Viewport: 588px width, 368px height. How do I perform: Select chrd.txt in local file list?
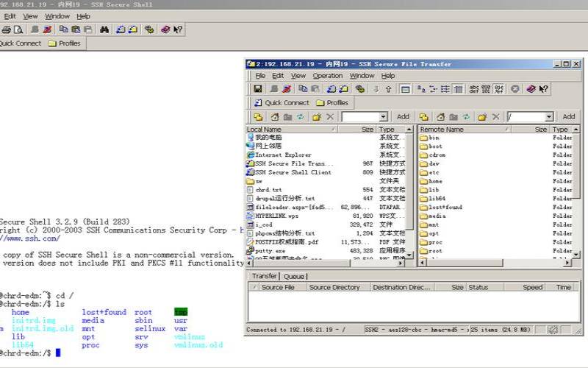click(x=268, y=190)
